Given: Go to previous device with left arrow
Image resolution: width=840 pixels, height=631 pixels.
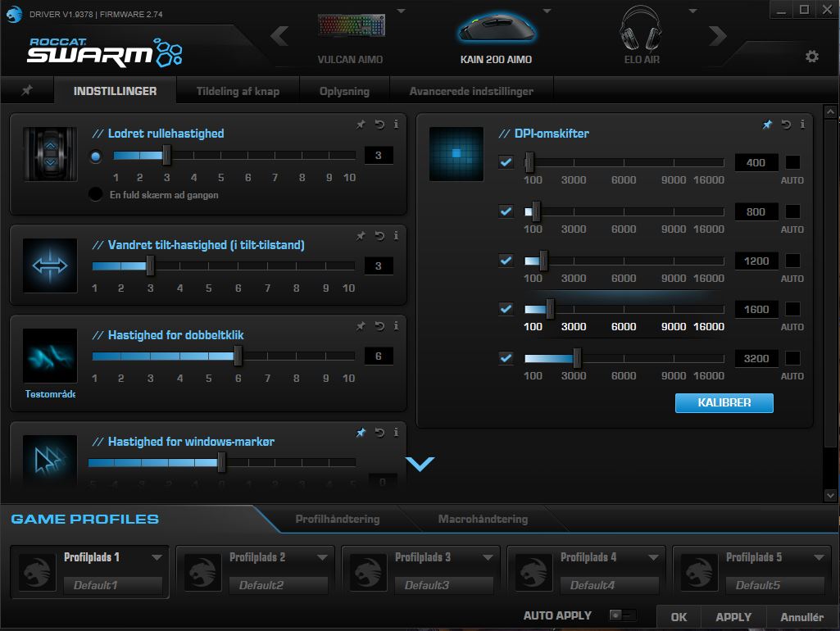Looking at the screenshot, I should 279,36.
